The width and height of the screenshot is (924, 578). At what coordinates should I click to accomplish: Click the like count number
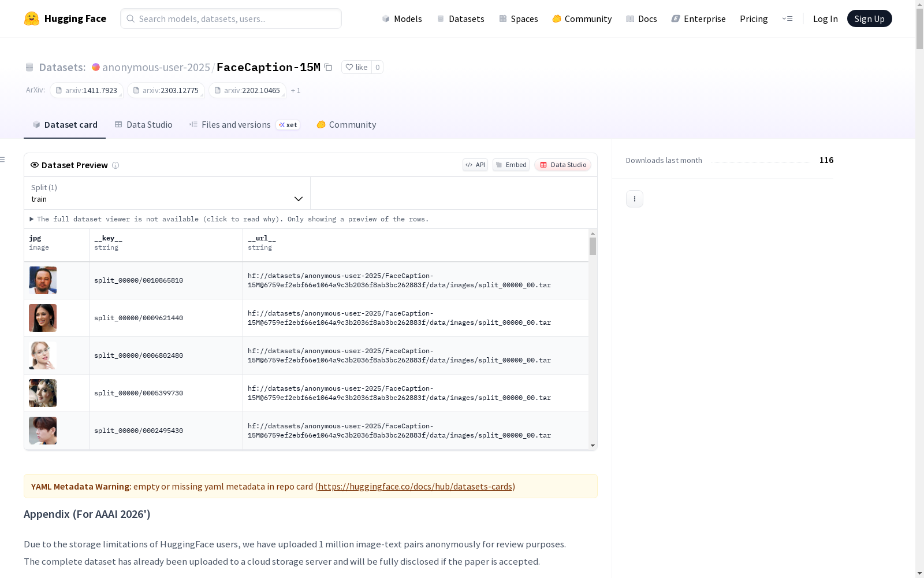tap(378, 67)
